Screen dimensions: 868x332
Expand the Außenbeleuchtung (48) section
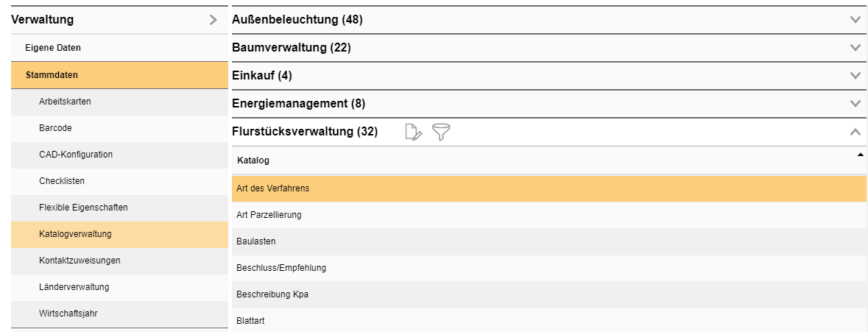pos(855,20)
